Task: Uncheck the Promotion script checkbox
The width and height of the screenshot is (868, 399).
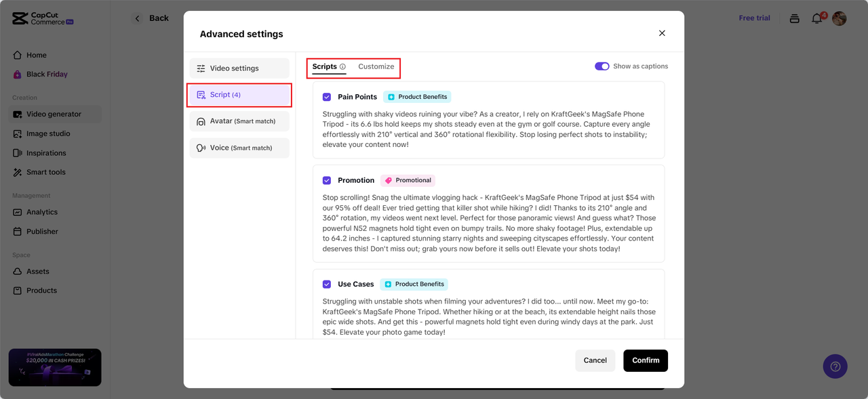Action: pos(327,180)
